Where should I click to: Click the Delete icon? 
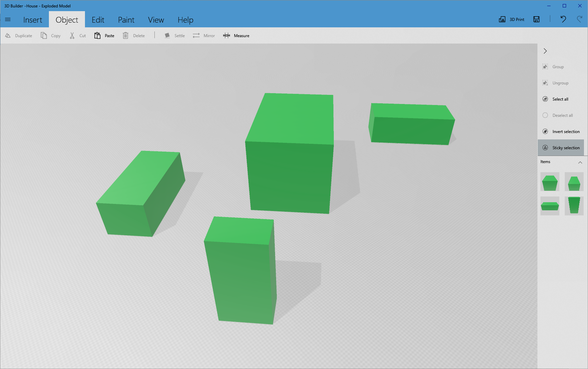point(125,35)
